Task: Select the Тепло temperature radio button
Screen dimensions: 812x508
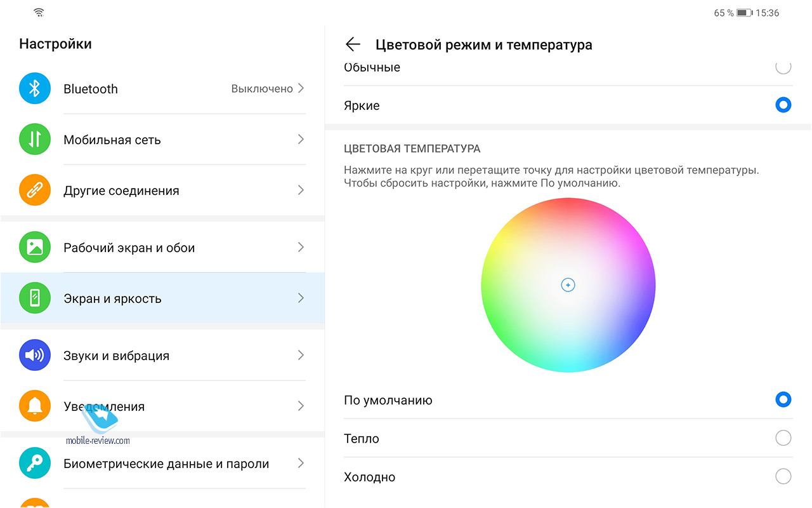Action: 783,438
